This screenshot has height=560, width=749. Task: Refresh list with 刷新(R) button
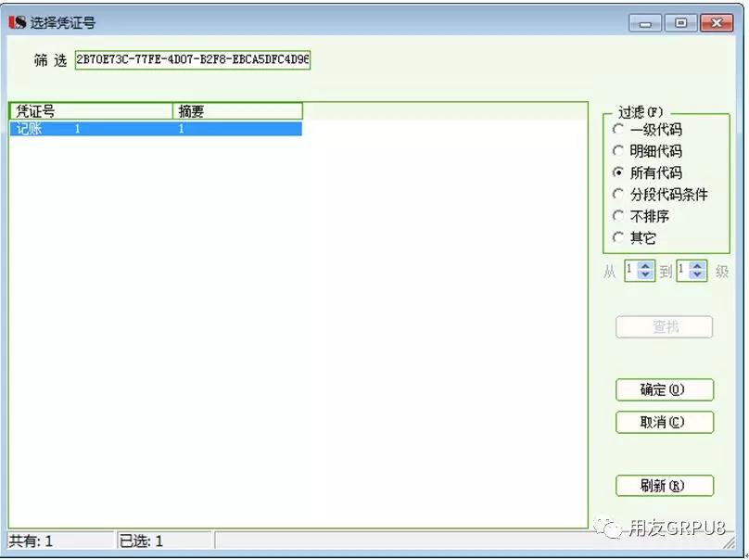coord(665,486)
